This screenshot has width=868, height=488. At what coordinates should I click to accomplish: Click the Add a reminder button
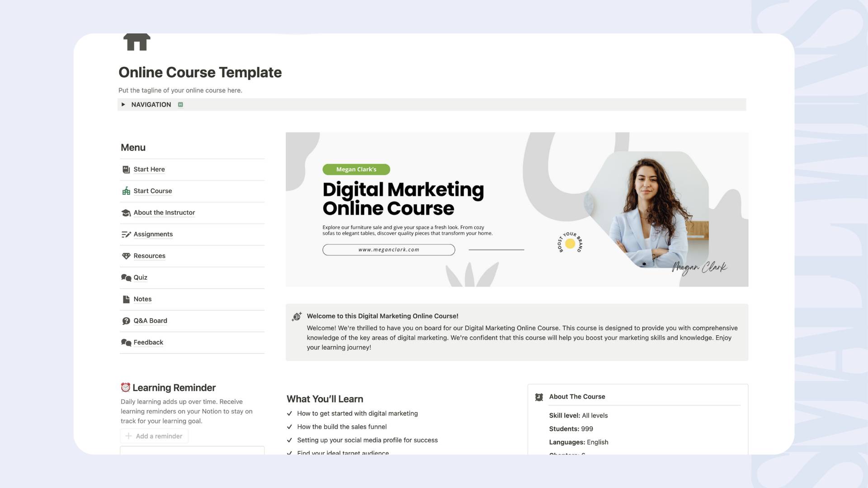(154, 436)
